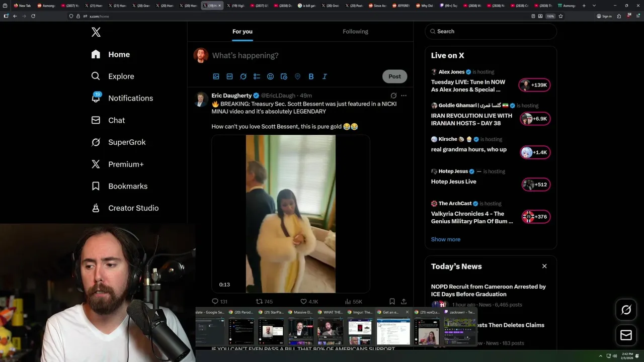
Task: Schedule the post with calendar icon
Action: coord(284,76)
